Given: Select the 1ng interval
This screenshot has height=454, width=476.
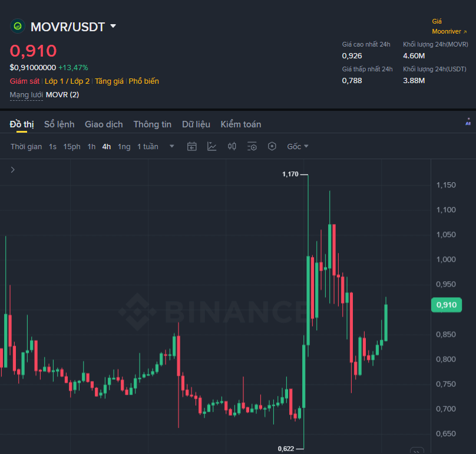Looking at the screenshot, I should click(124, 146).
